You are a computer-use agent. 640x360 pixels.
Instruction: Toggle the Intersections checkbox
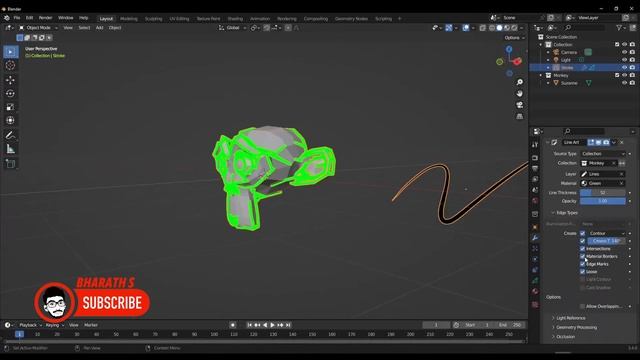(582, 249)
